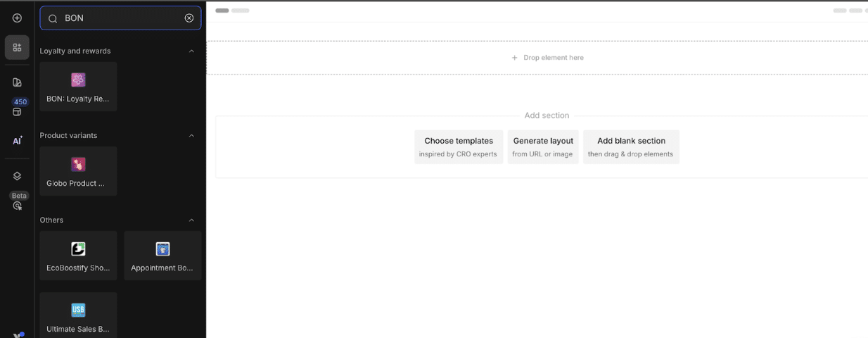Select the Ultimate Sales Boost app element
Image resolution: width=868 pixels, height=338 pixels.
click(x=78, y=315)
